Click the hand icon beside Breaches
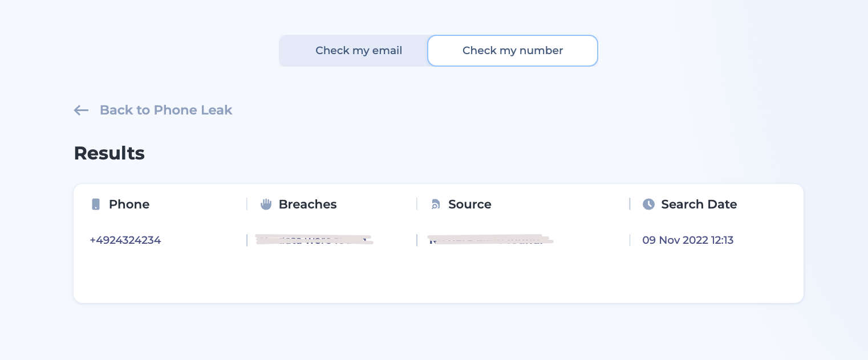Viewport: 868px width, 360px height. pos(266,204)
